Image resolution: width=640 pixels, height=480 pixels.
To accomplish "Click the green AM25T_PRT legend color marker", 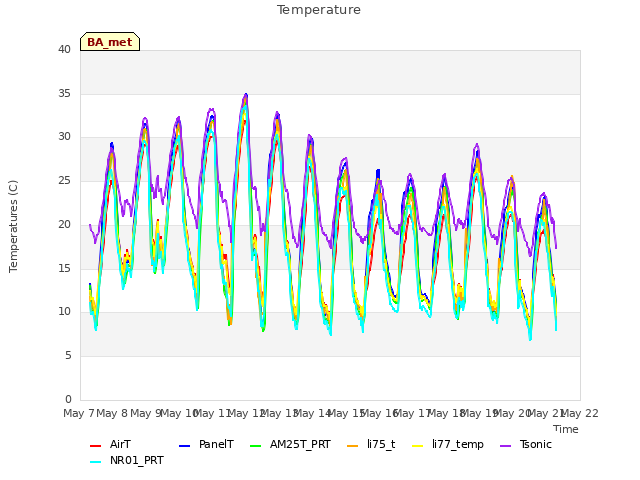I will coord(255,446).
